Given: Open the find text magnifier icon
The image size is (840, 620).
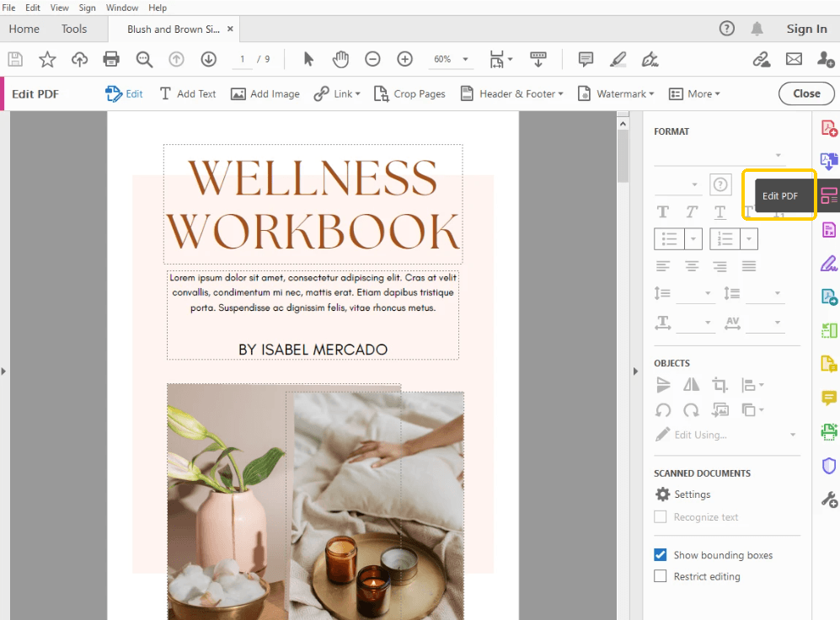Looking at the screenshot, I should [144, 59].
